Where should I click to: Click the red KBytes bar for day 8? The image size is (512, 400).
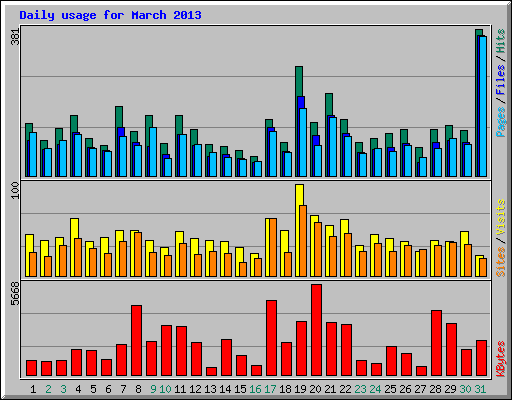click(x=136, y=340)
